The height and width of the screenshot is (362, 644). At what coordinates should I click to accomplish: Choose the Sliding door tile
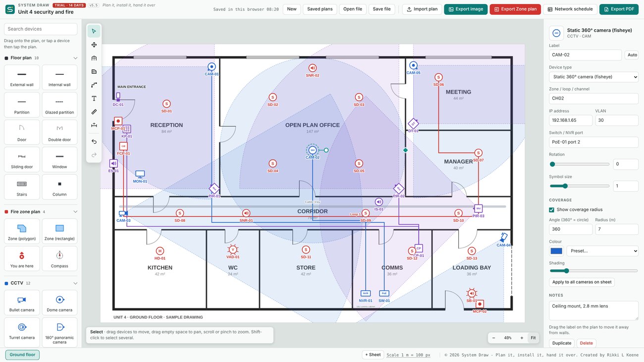tap(22, 159)
